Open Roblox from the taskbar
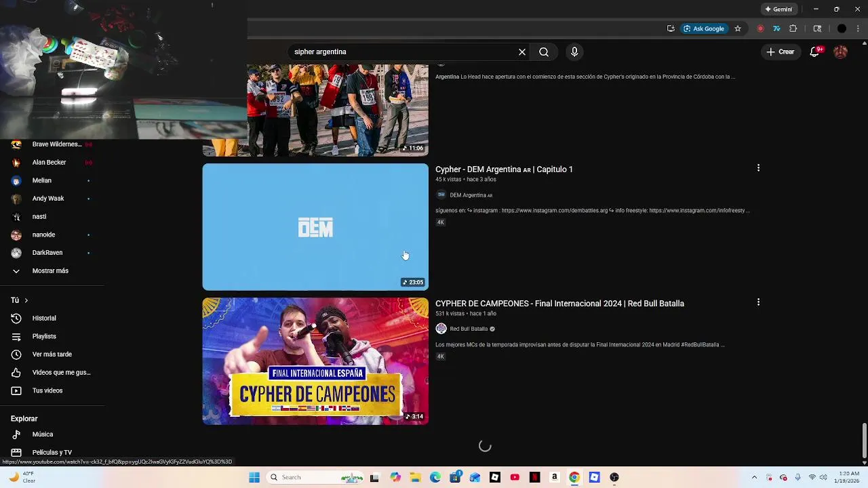The image size is (868, 488). [495, 477]
